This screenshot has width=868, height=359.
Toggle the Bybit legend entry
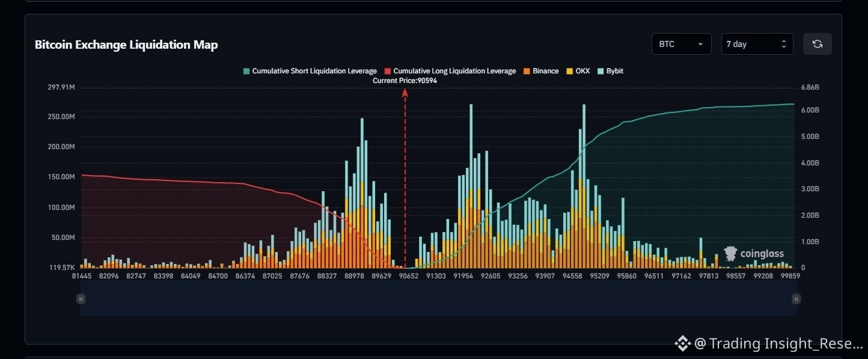[610, 71]
